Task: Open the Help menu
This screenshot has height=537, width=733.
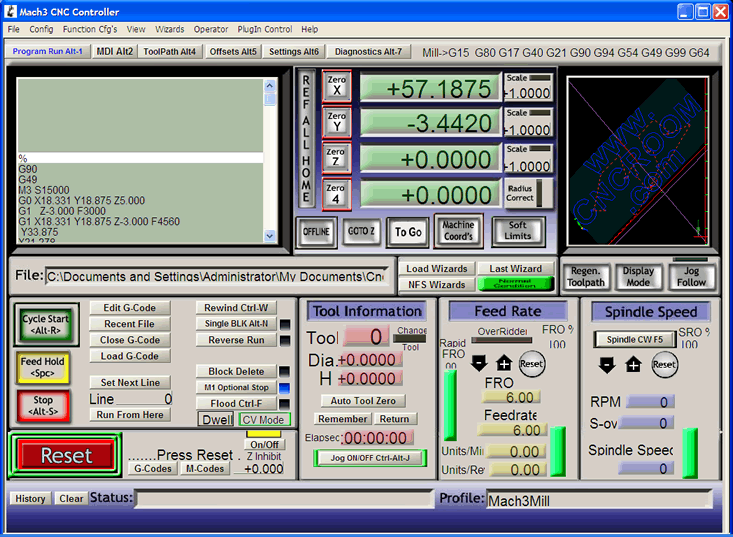Action: click(309, 29)
